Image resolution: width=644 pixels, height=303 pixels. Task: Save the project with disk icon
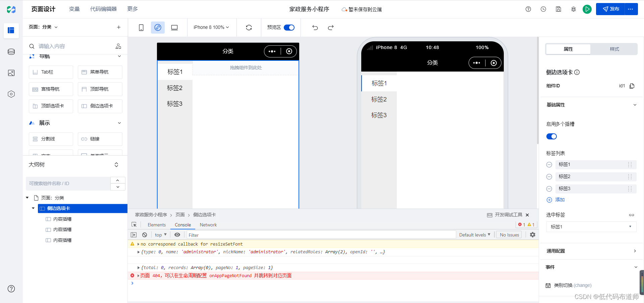(x=558, y=9)
